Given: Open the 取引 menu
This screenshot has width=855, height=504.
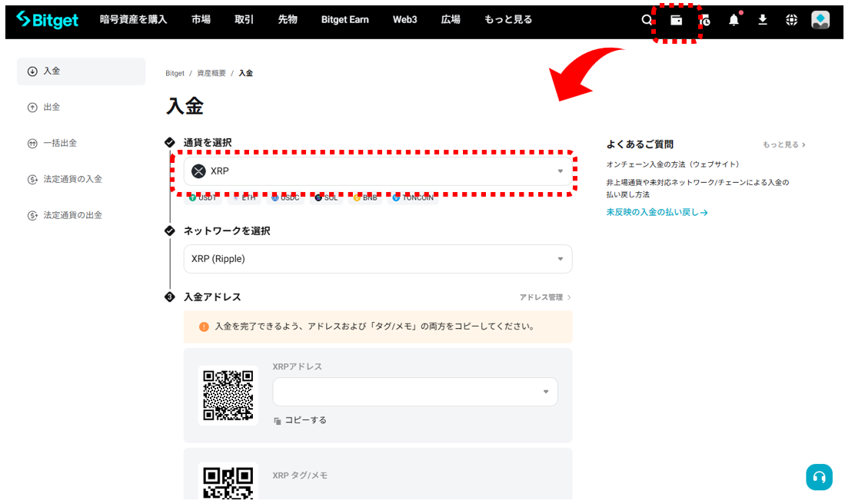Looking at the screenshot, I should click(244, 20).
